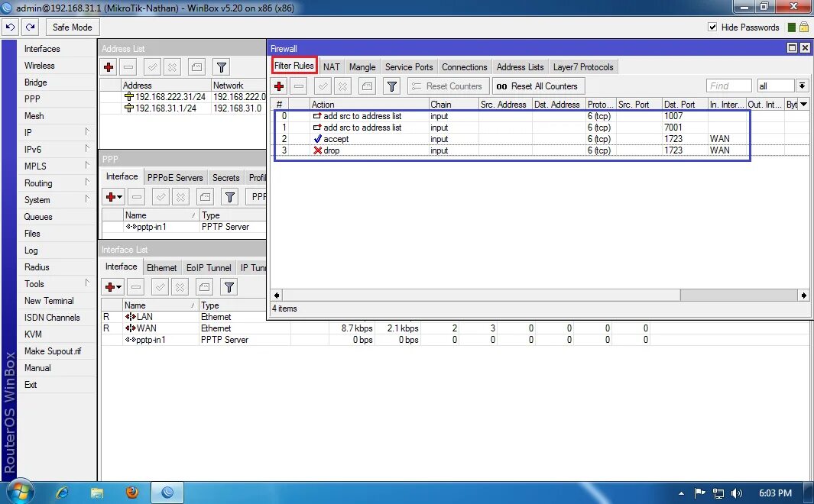Screen dimensions: 814x504
Task: Open add dropdown in PPP window
Action: point(113,196)
